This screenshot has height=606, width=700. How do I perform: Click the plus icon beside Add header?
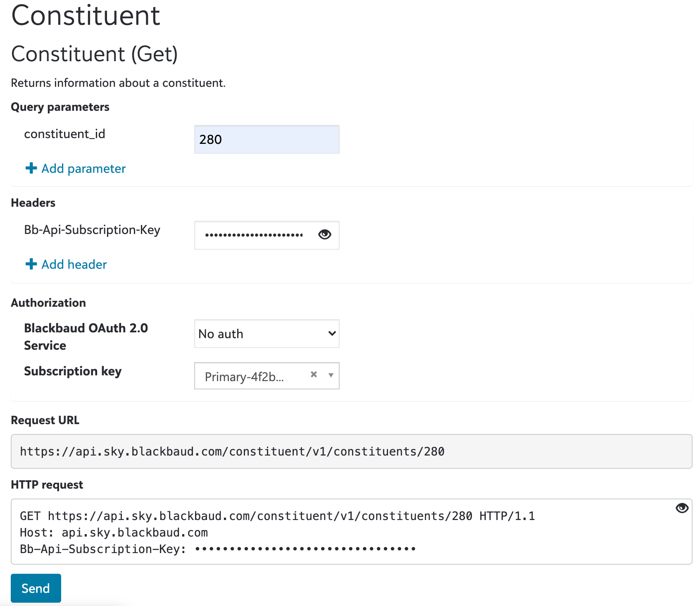pos(31,264)
